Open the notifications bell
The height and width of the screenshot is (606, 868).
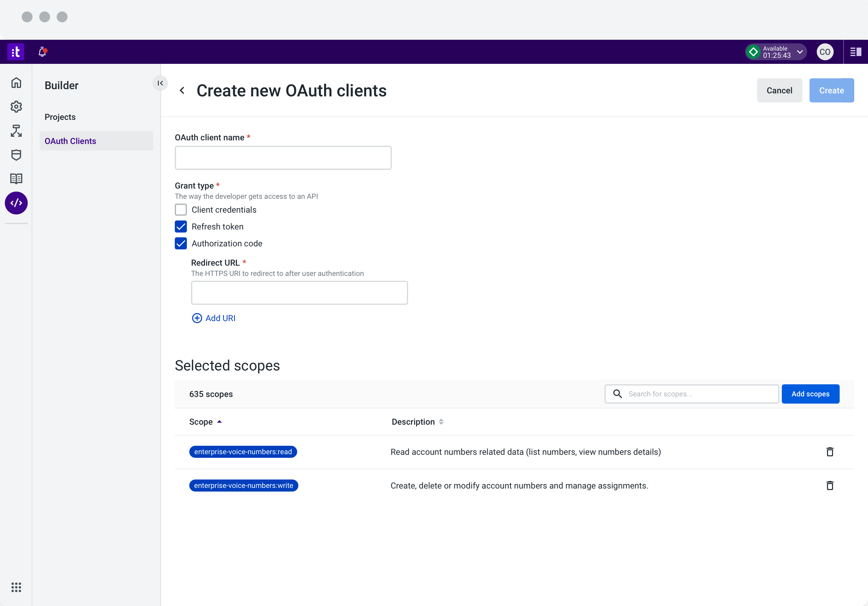(x=43, y=52)
